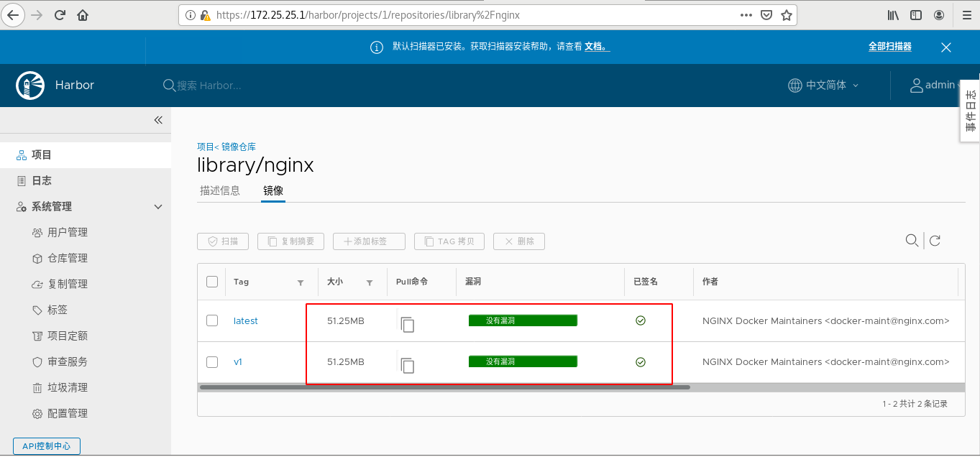Bookmark this page with the star icon
Viewport: 980px width, 457px height.
click(787, 14)
